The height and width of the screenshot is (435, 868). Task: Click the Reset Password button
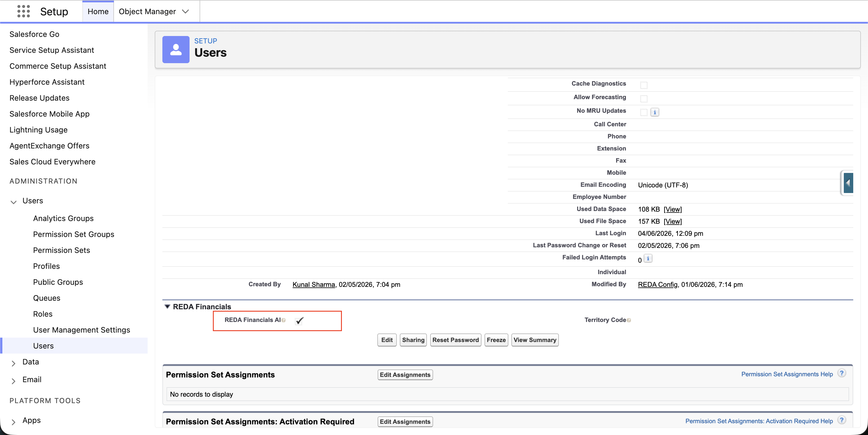click(x=456, y=340)
